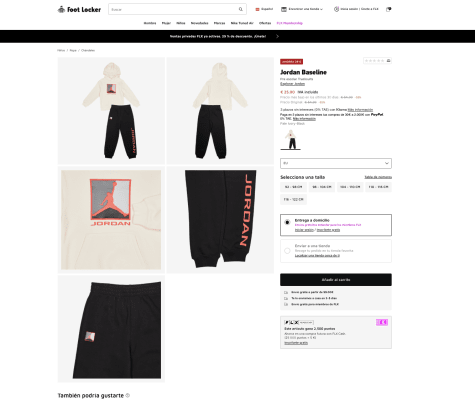The image size is (475, 401).
Task: Click into the Buscar search field
Action: coord(173,9)
